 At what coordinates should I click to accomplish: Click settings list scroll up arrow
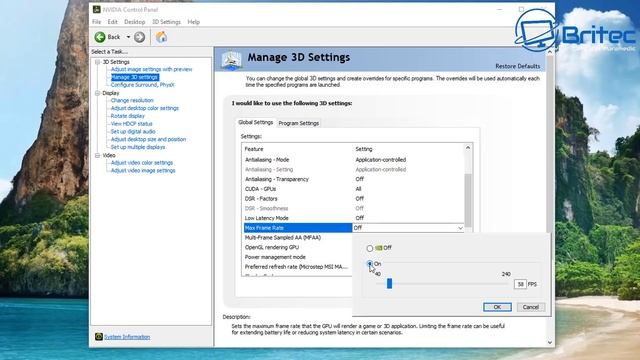tap(468, 148)
